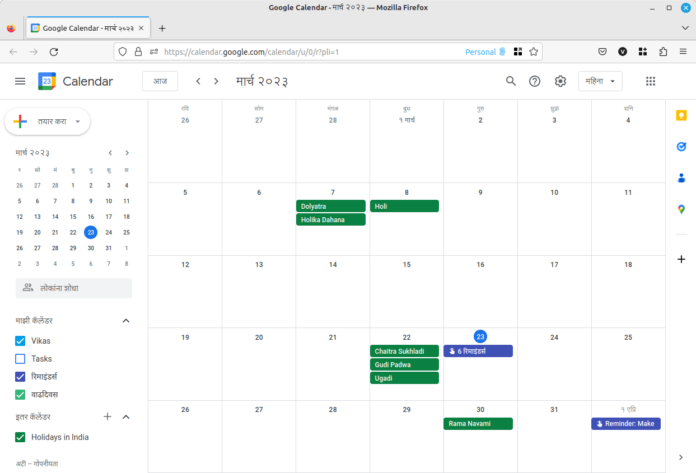Open the settings gear menu
Image resolution: width=696 pixels, height=473 pixels.
[560, 81]
